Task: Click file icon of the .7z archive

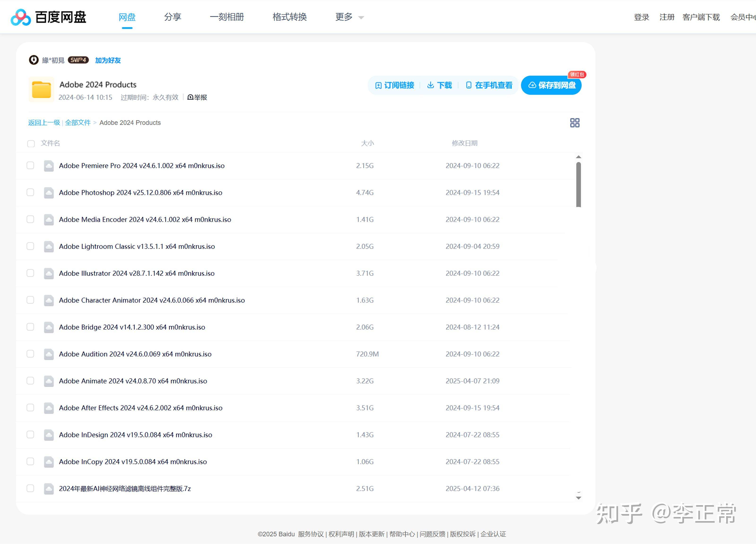Action: 49,489
